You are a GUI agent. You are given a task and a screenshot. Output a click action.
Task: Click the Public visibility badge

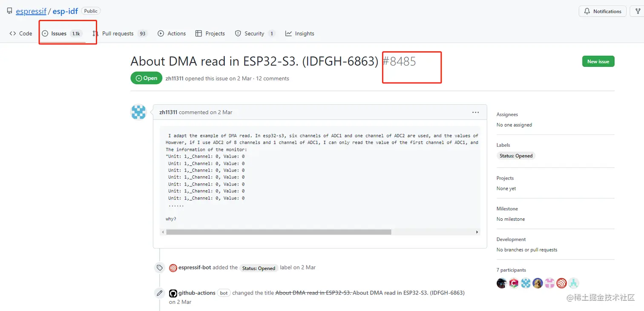91,11
